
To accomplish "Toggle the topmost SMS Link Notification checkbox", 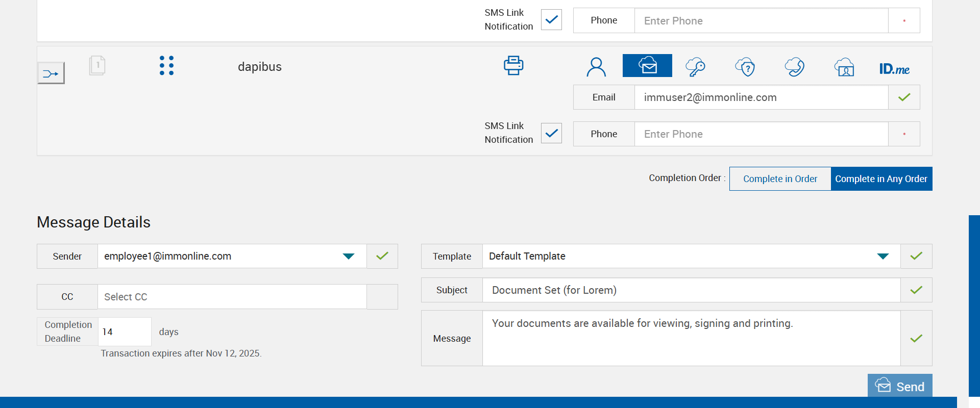I will [x=551, y=20].
